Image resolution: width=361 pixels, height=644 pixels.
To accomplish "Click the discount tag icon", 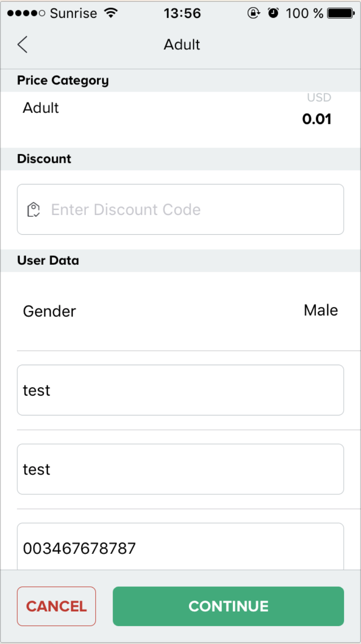I will [33, 209].
